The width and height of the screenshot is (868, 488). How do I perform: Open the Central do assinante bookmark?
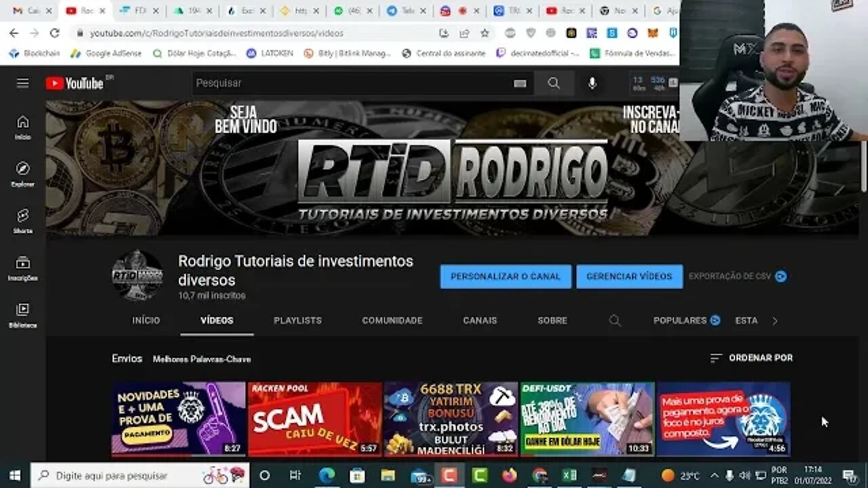443,53
